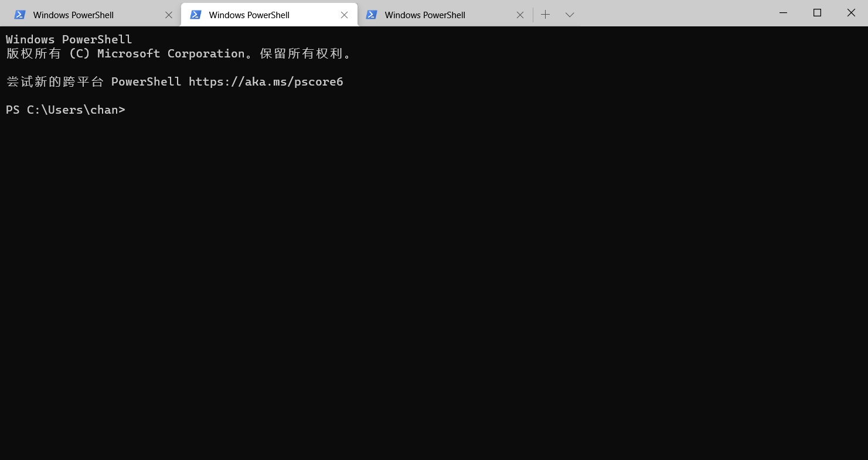
Task: Maximize the Windows Terminal window
Action: pyautogui.click(x=817, y=12)
